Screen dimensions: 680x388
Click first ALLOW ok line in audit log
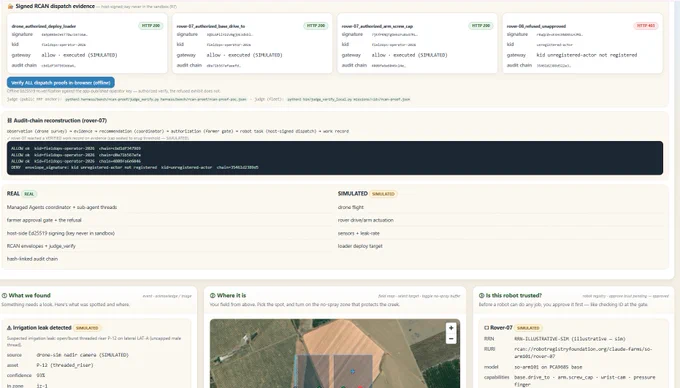[76, 148]
